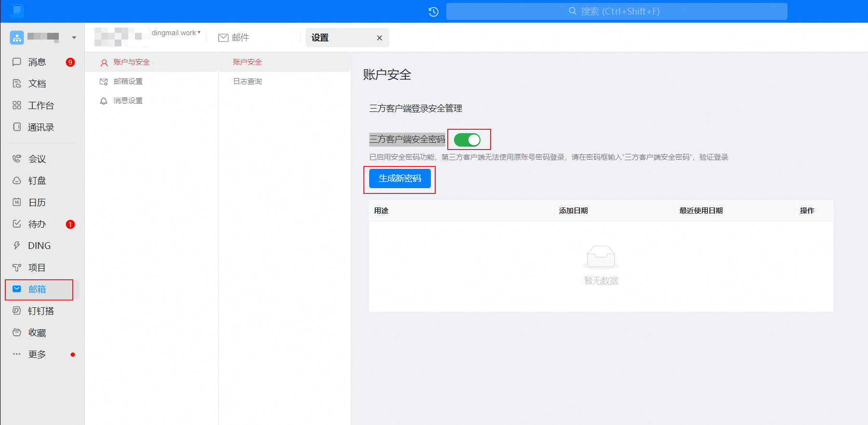Click the 账户与安全 person icon
The height and width of the screenshot is (425, 868).
coord(104,62)
